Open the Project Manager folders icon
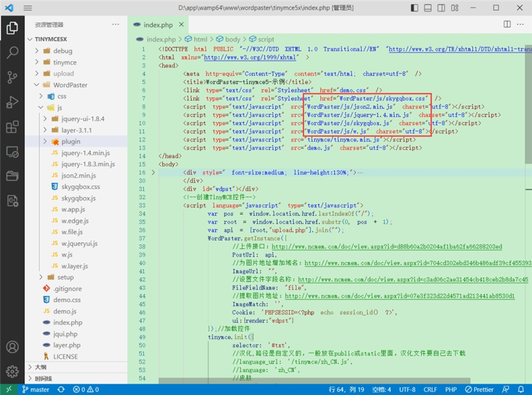532x395 pixels. point(12,176)
